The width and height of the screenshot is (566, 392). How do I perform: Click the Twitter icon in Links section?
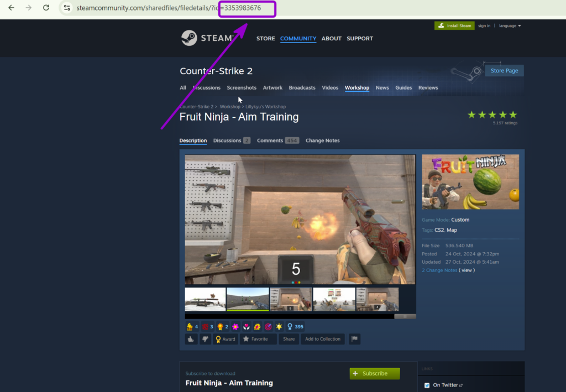click(427, 385)
